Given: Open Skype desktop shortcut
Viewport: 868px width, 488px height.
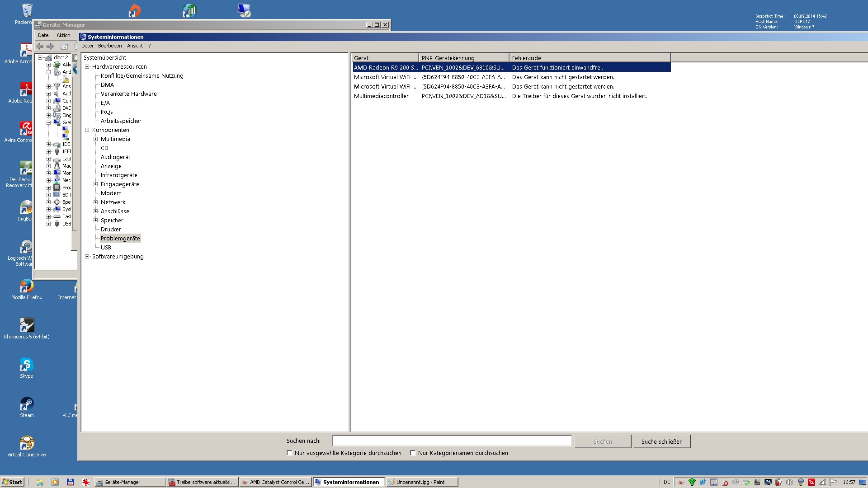Looking at the screenshot, I should click(x=27, y=365).
